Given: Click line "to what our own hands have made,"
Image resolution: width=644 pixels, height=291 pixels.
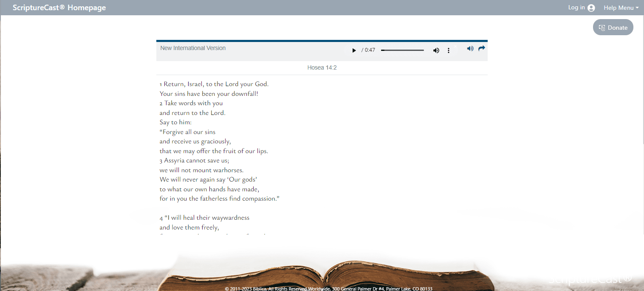Looking at the screenshot, I should coord(209,189).
